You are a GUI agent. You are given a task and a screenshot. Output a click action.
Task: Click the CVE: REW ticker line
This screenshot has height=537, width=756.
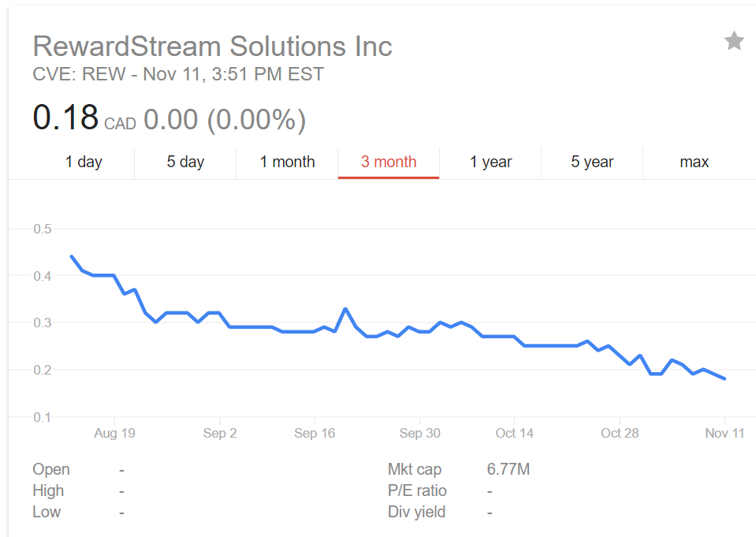point(178,75)
